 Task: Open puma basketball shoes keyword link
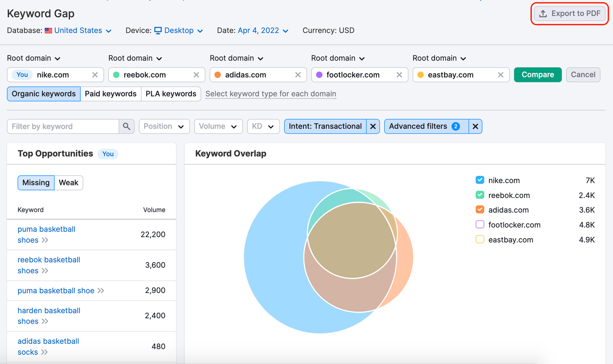46,230
